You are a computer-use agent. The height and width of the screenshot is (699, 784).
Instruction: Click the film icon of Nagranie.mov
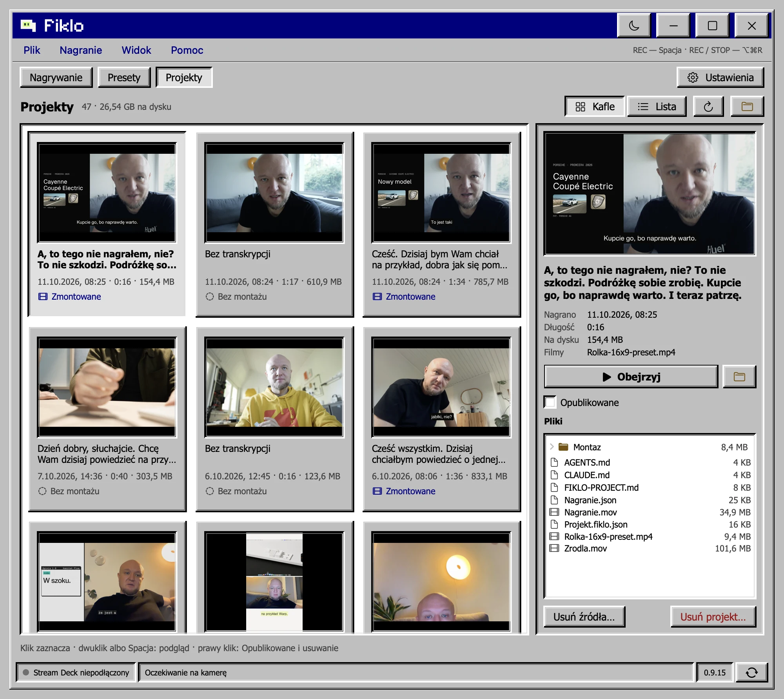pyautogui.click(x=554, y=512)
